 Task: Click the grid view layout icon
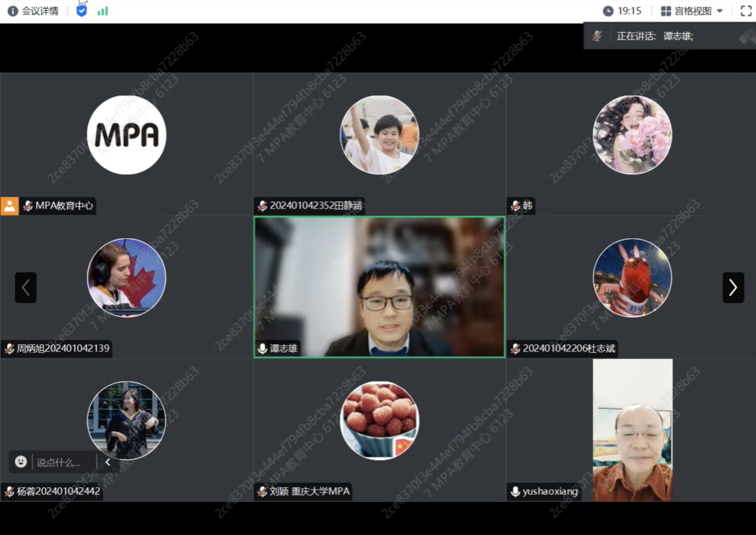click(x=666, y=11)
